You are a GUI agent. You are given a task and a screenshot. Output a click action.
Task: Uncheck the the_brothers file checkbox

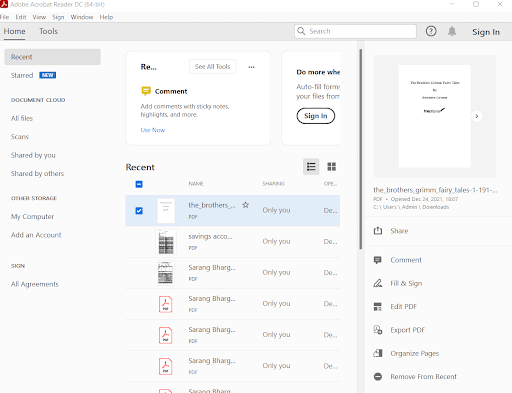pos(139,211)
